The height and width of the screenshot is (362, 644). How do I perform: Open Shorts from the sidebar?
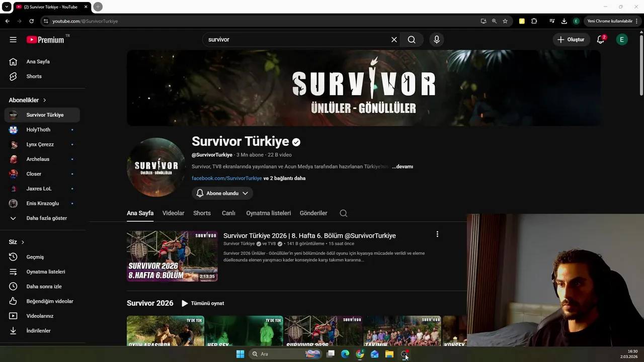click(42, 76)
